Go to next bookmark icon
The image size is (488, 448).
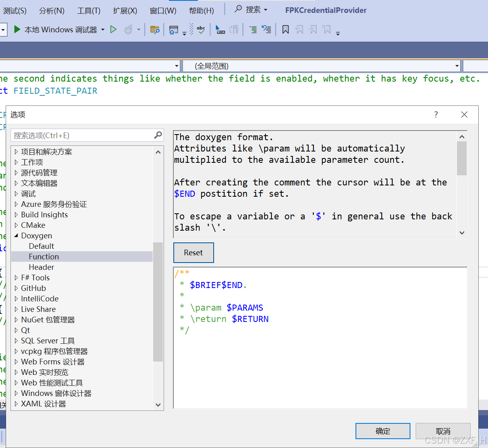coord(313,29)
